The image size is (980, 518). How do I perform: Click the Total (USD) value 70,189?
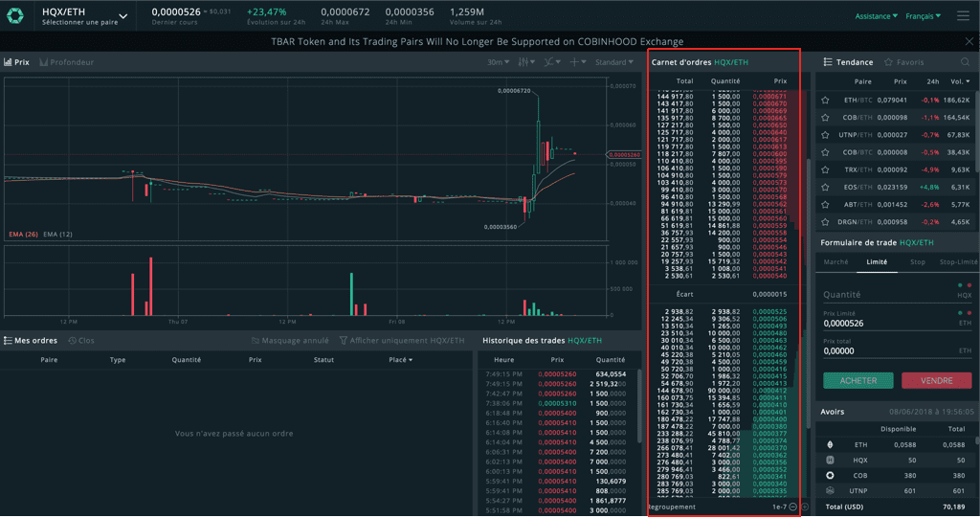pos(954,507)
